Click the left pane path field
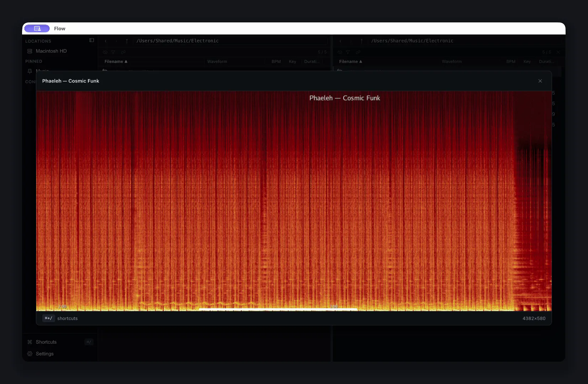The height and width of the screenshot is (384, 588). pos(231,41)
